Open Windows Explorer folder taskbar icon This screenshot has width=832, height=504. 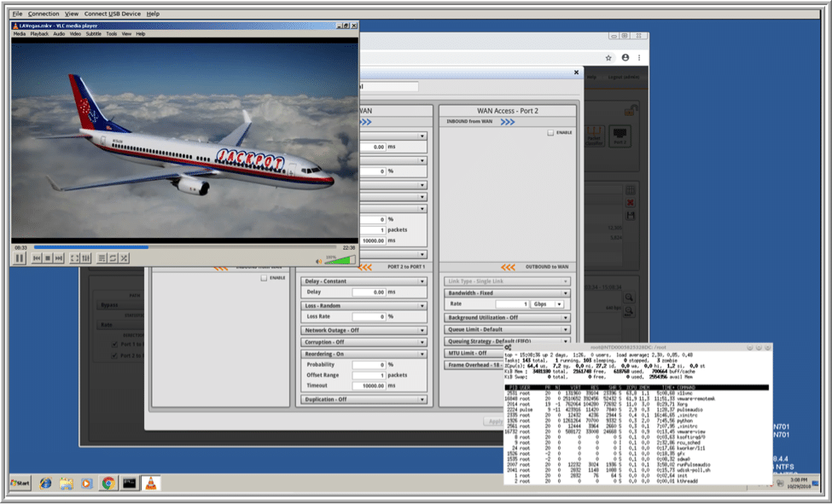tap(67, 484)
